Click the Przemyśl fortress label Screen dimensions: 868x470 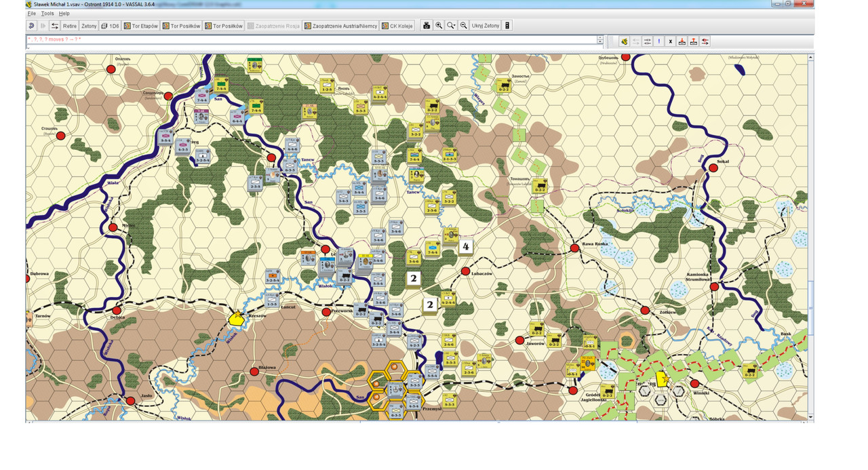tap(431, 409)
